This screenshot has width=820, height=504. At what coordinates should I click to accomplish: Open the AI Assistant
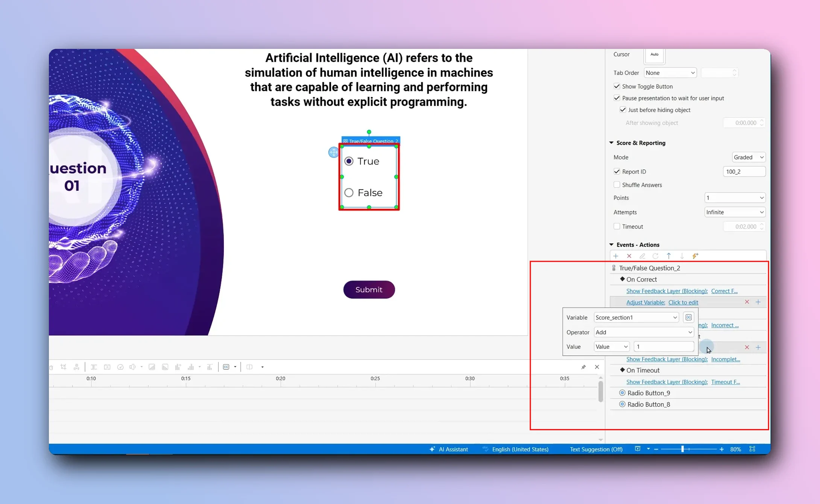click(x=449, y=449)
